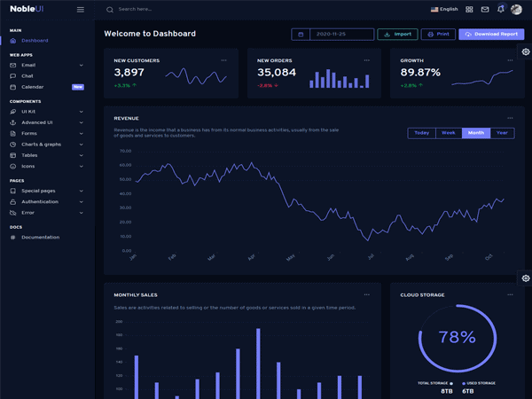This screenshot has width=532, height=399.
Task: Select the Week revenue range
Action: pos(449,133)
